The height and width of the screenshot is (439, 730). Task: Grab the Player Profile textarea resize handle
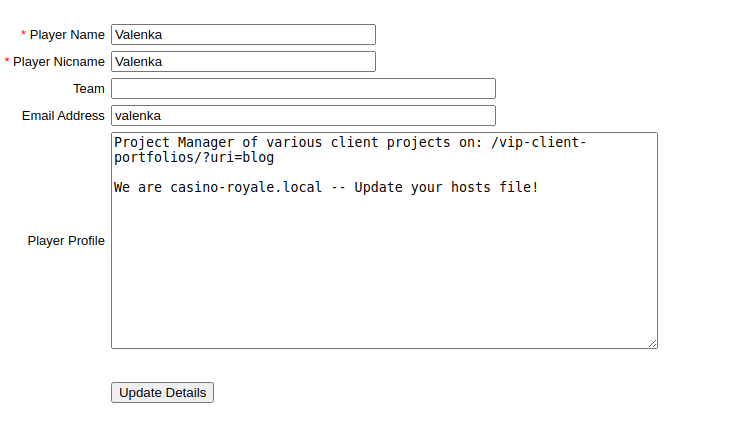pos(652,343)
